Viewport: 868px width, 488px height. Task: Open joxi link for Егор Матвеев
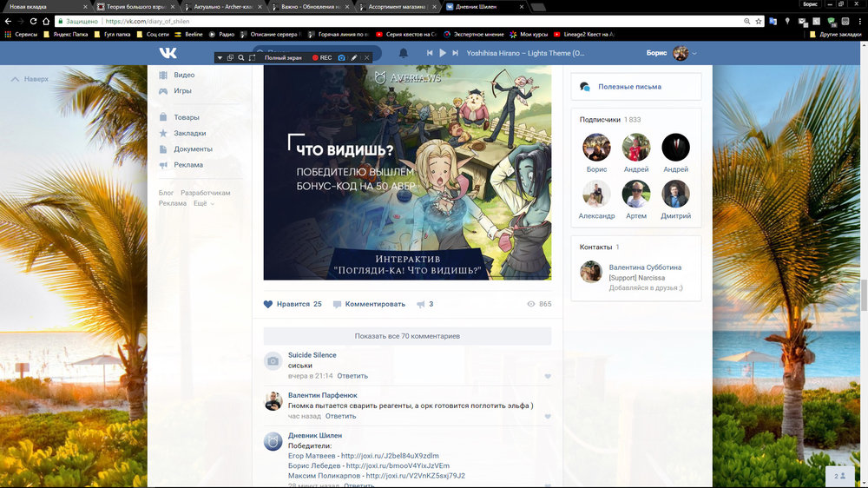click(390, 456)
